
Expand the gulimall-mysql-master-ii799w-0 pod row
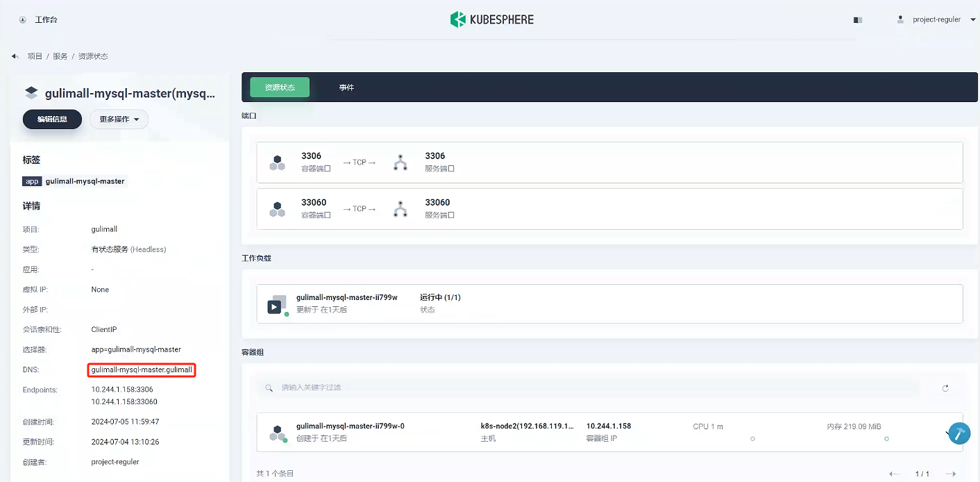[x=948, y=433]
